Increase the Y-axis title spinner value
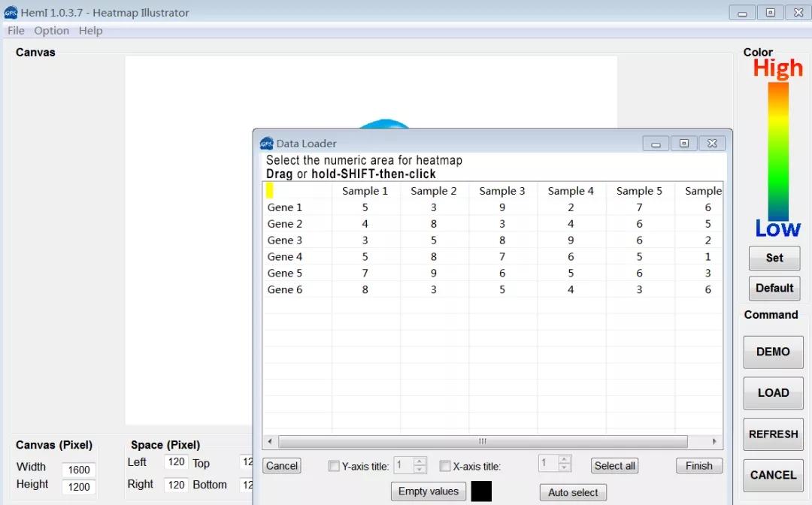The height and width of the screenshot is (505, 812). tap(420, 461)
